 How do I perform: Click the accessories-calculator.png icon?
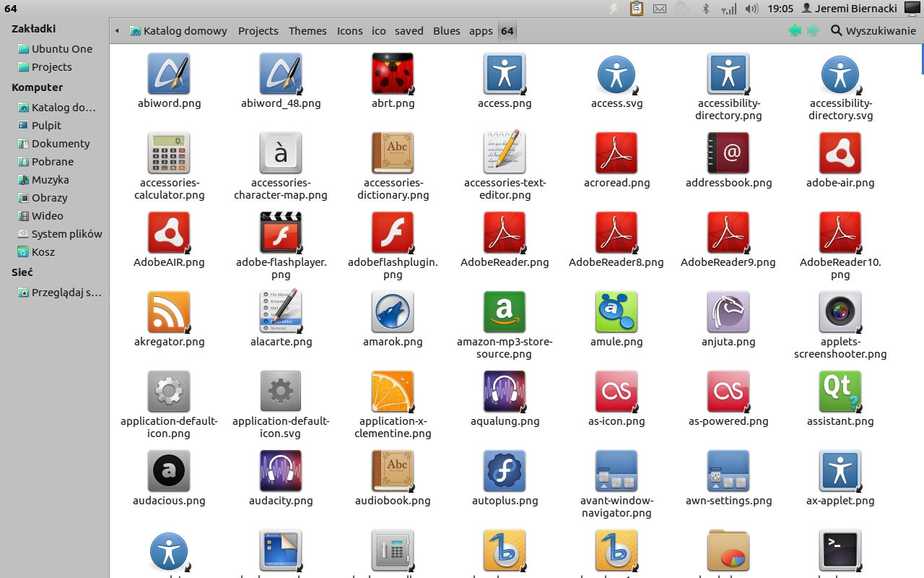(169, 153)
